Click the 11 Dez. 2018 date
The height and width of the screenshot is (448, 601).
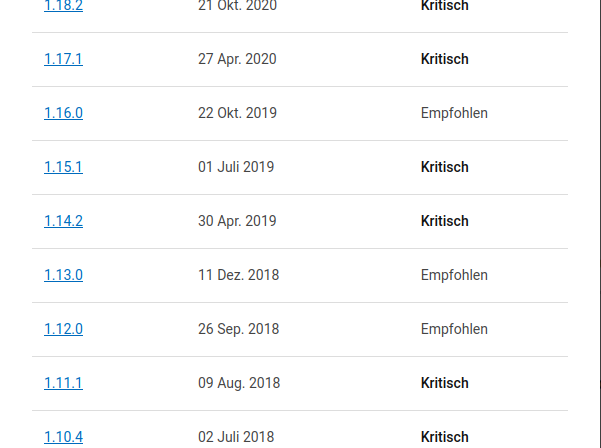(x=238, y=275)
